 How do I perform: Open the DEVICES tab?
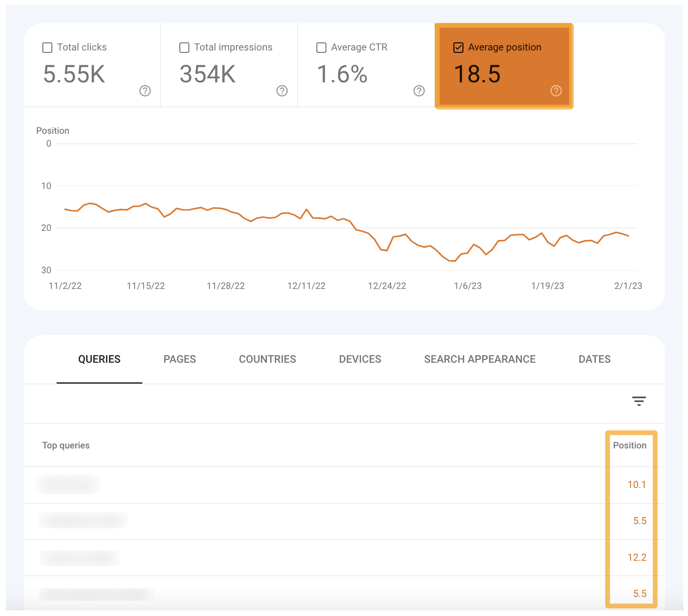tap(360, 359)
